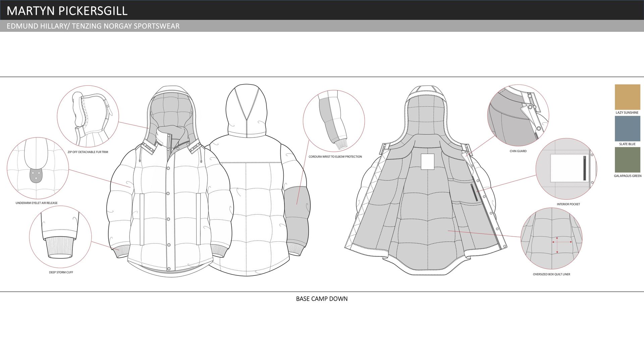Click the oversized box quilt liner detail

pos(551,238)
